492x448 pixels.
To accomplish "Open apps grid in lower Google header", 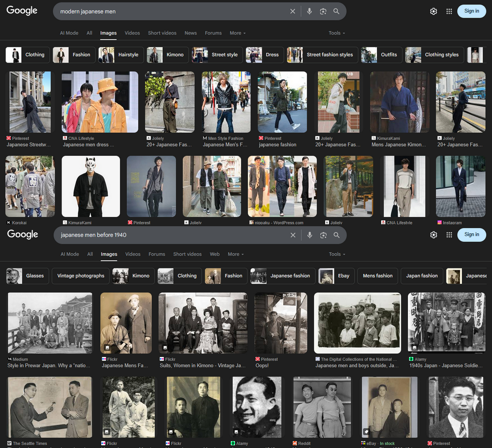I will (x=449, y=235).
